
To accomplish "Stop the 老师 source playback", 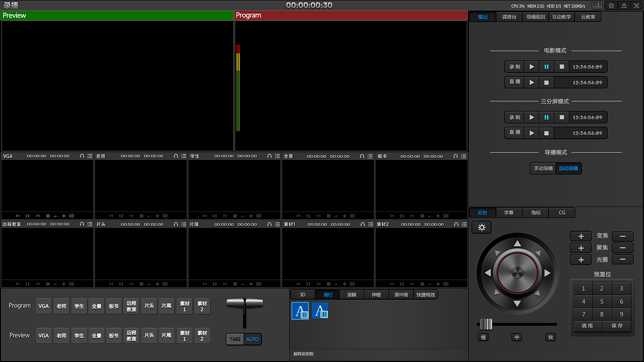I will coord(141,216).
